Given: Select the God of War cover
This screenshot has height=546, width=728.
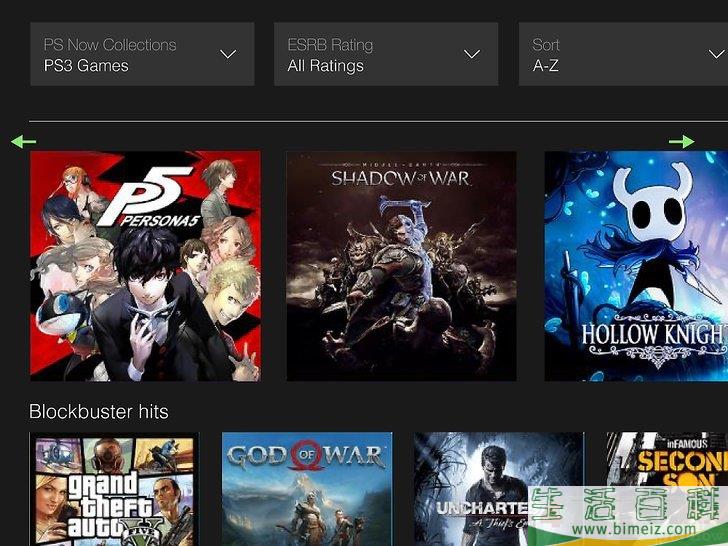Looking at the screenshot, I should [x=307, y=489].
